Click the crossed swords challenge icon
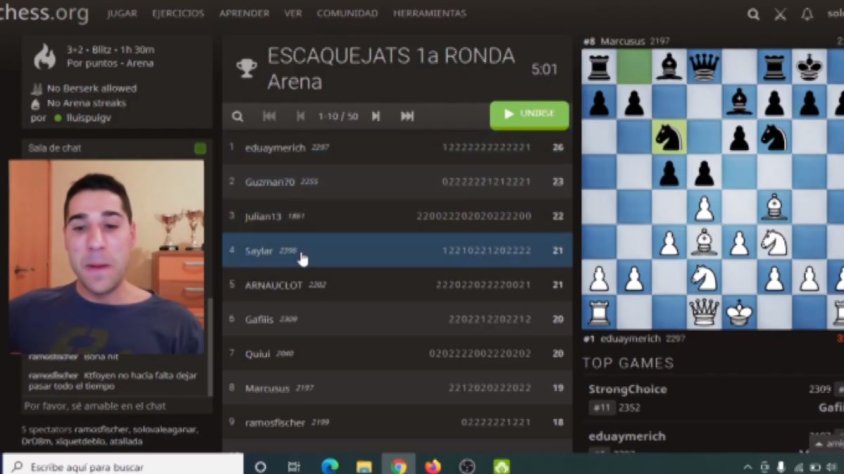The height and width of the screenshot is (474, 844). point(780,14)
